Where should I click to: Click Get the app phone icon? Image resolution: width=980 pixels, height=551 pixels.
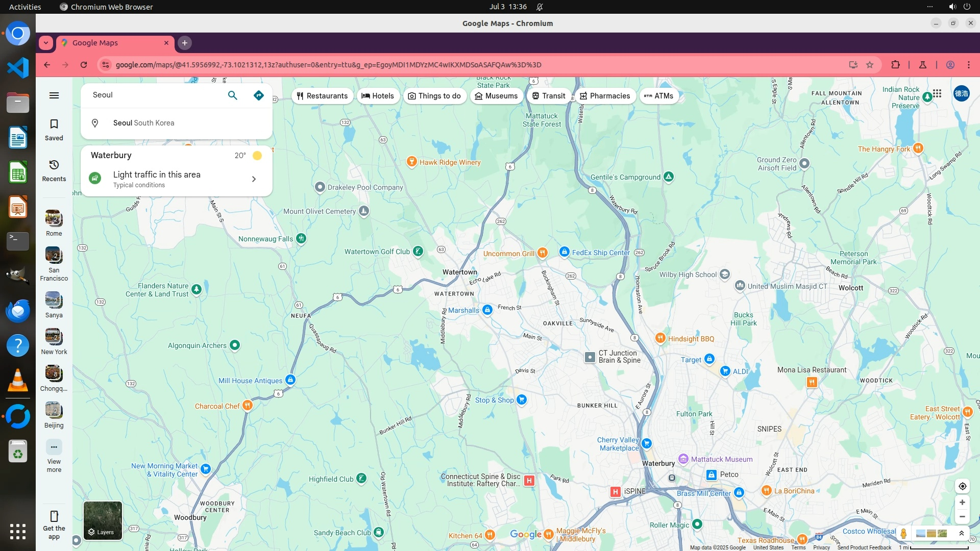tap(54, 516)
